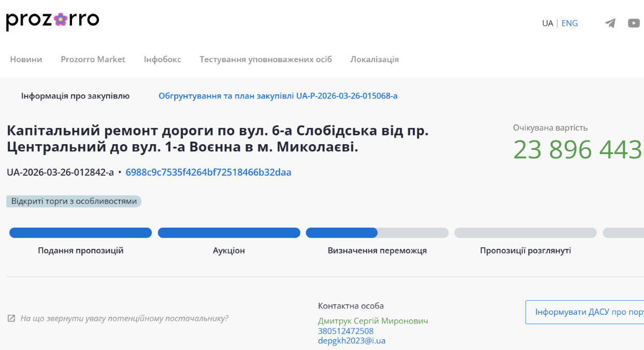Open the Новини menu item

(26, 59)
